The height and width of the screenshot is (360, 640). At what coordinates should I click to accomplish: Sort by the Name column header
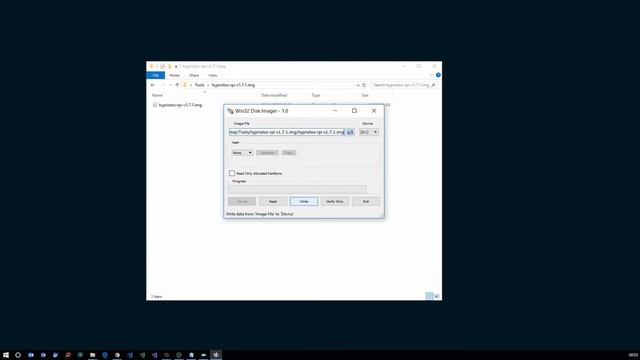coord(157,95)
